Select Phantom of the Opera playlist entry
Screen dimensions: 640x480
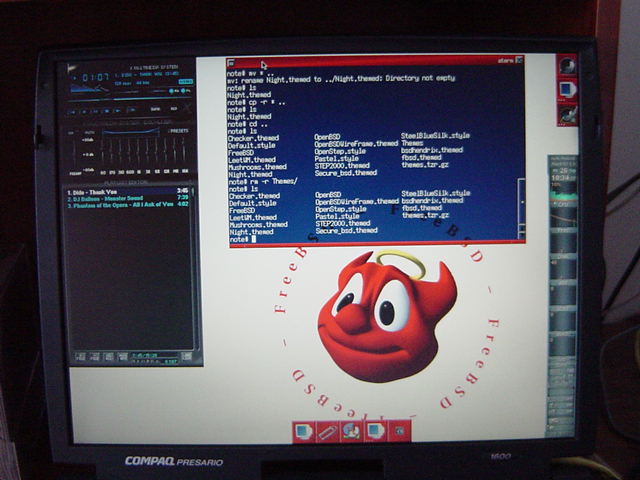tap(127, 204)
